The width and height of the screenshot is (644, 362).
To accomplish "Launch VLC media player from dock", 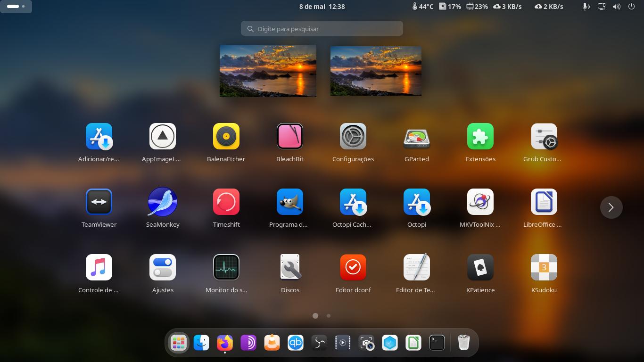I will [x=272, y=343].
